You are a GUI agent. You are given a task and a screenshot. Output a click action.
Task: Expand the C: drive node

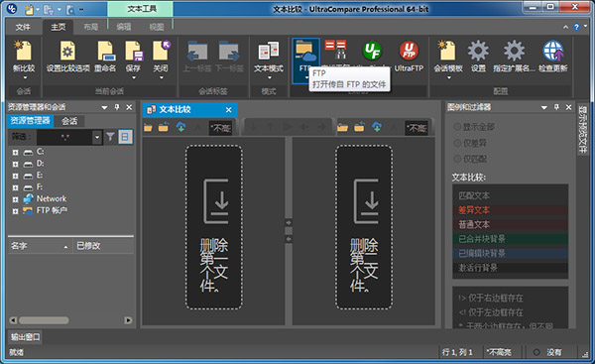tap(15, 152)
